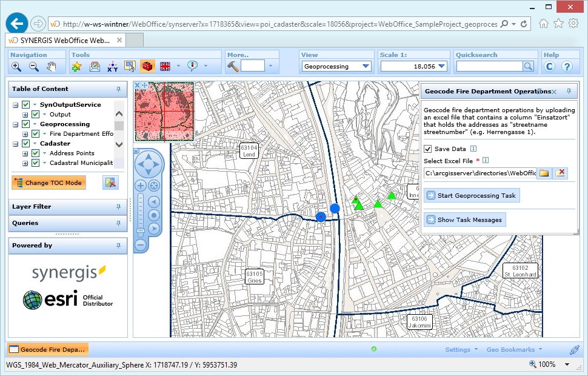Screen dimensions: 588x376
Task: Click the highlighted red toolbox Geoprocessing icon
Action: [x=147, y=67]
